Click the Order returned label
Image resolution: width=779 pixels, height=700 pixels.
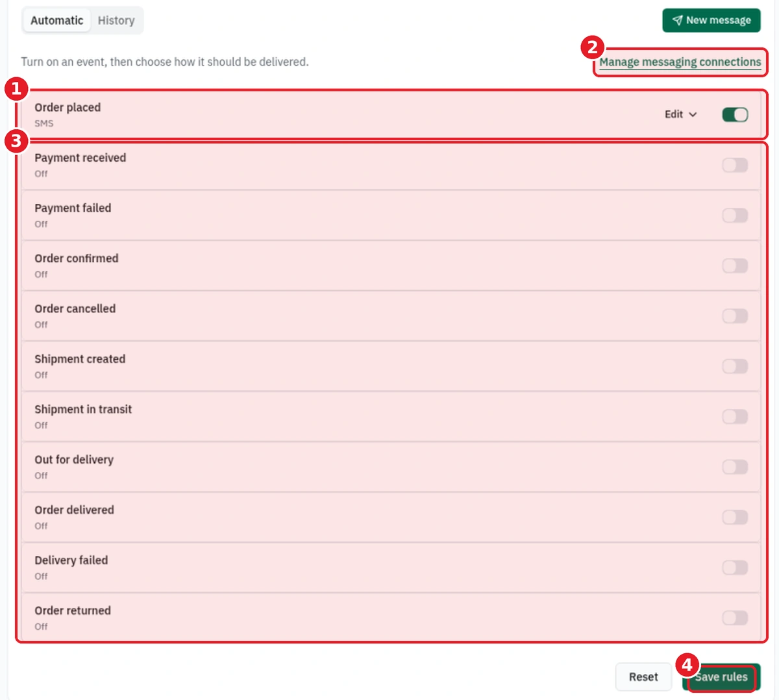pyautogui.click(x=73, y=610)
